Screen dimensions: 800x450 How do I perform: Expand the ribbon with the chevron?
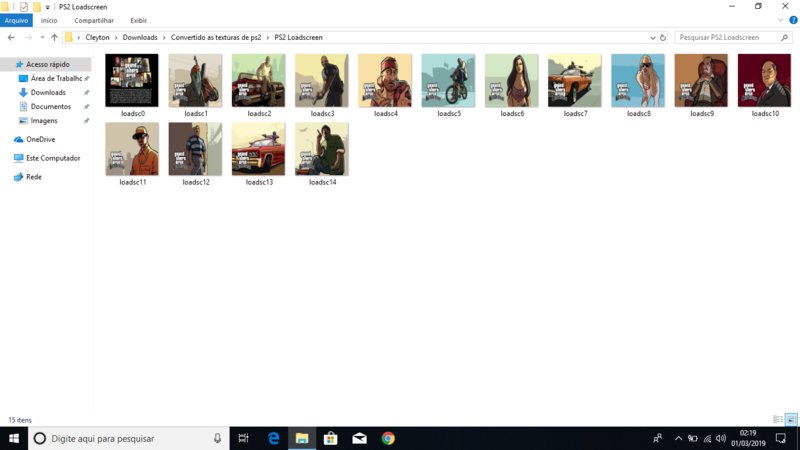[780, 20]
